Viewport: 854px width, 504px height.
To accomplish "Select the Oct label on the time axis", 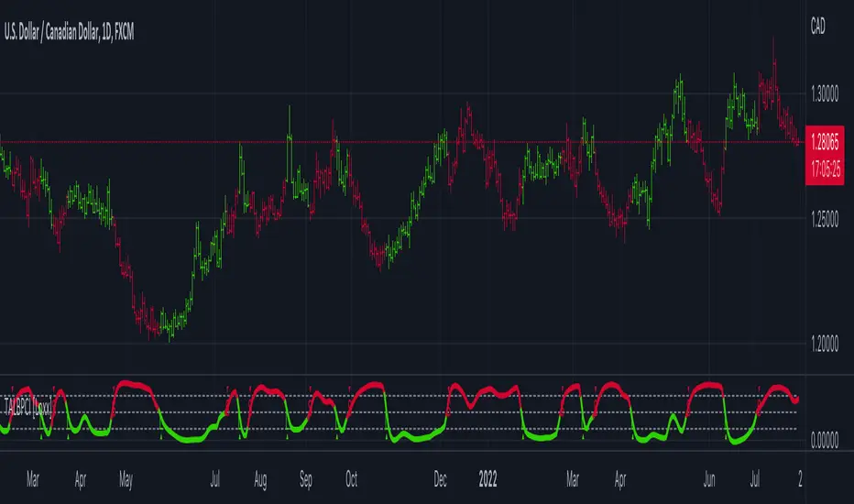I will [x=351, y=479].
